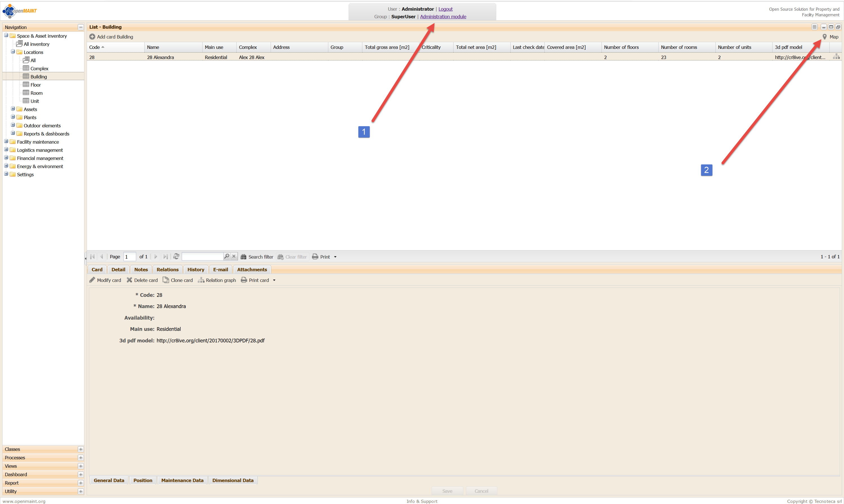844x504 pixels.
Task: Click the Add card Building plus icon
Action: [x=92, y=37]
